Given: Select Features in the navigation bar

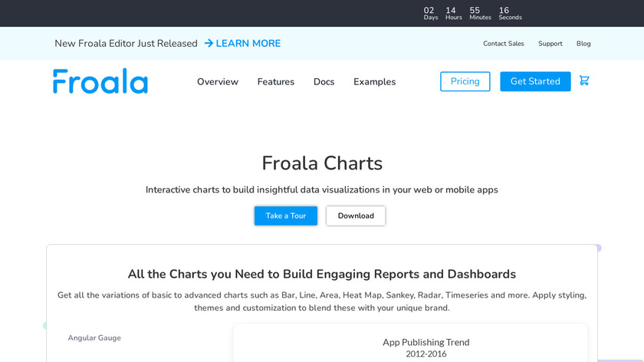Looking at the screenshot, I should pos(276,82).
